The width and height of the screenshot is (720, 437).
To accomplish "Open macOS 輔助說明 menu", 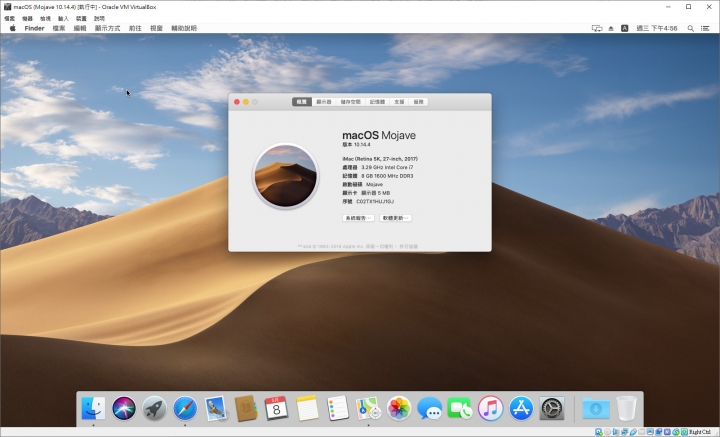I will (184, 28).
